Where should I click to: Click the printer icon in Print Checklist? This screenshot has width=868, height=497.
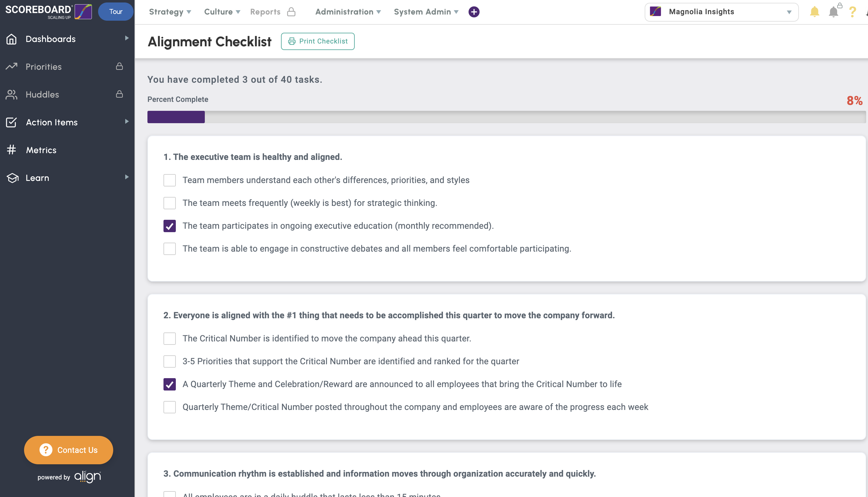[291, 41]
